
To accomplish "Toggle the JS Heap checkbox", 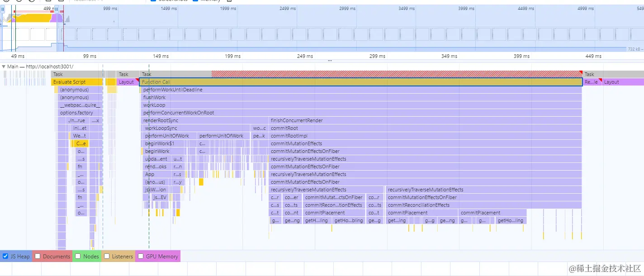I will 5,257.
